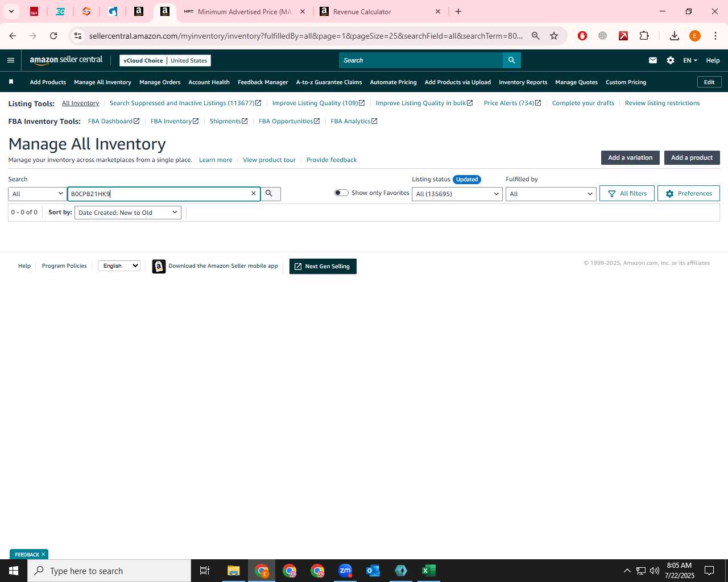Click the Next Gen Selling button
This screenshot has width=728, height=582.
322,266
